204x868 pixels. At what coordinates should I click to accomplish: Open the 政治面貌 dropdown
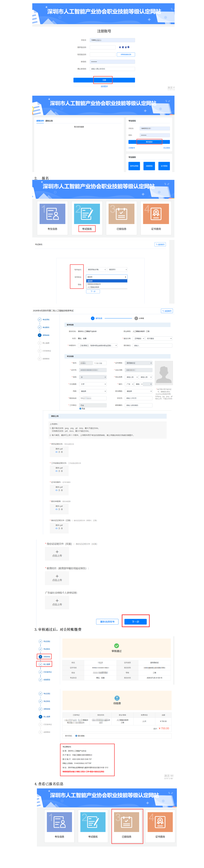click(x=139, y=391)
